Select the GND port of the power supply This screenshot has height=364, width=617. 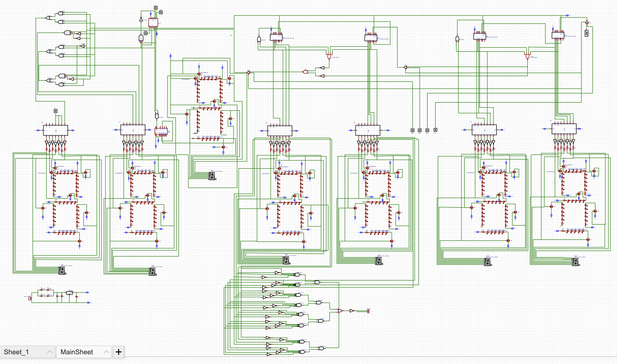[88, 303]
